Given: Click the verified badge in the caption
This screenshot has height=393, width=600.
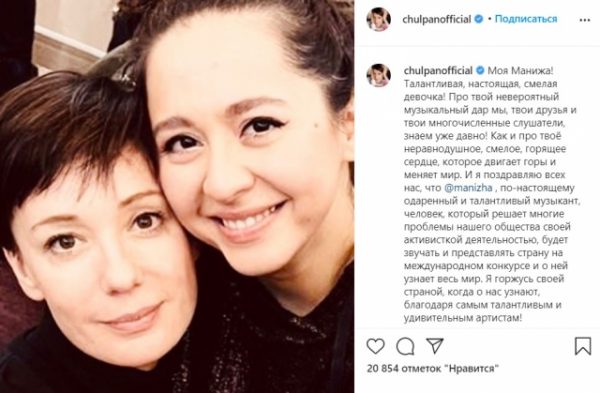Looking at the screenshot, I should pos(480,70).
